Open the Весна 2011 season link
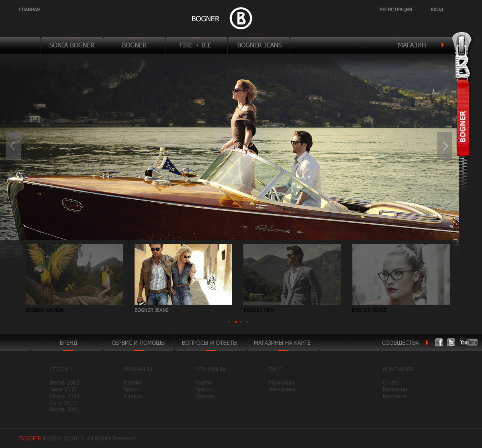 (64, 409)
